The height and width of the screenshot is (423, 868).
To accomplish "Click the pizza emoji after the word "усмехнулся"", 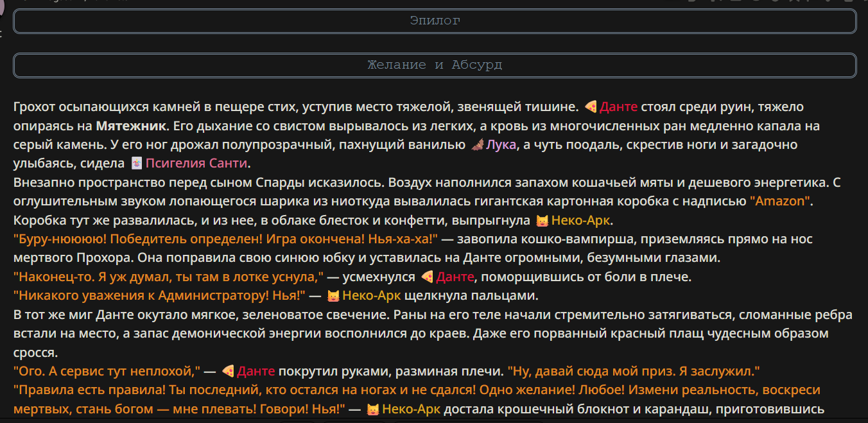I will (x=428, y=277).
